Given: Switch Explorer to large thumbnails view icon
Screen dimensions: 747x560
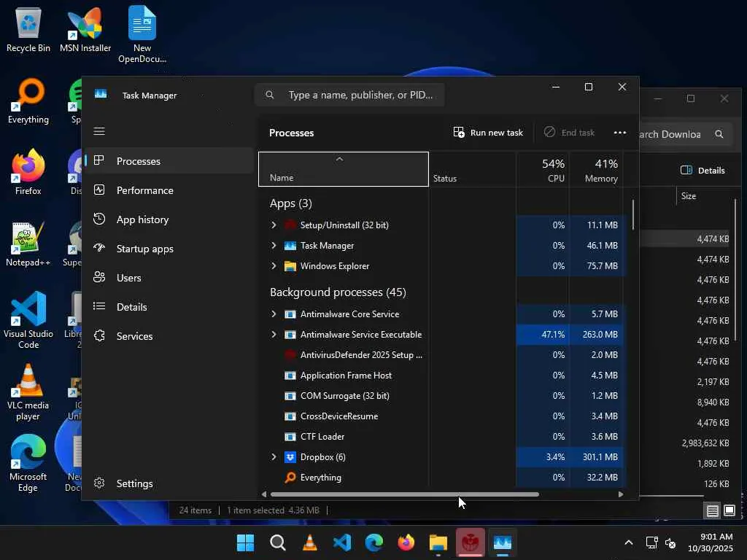Looking at the screenshot, I should point(729,511).
